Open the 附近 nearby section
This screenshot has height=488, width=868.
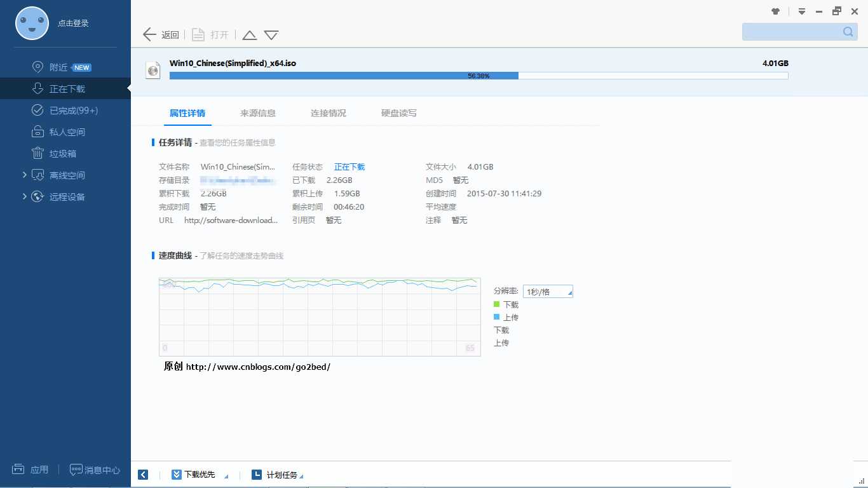click(x=58, y=67)
